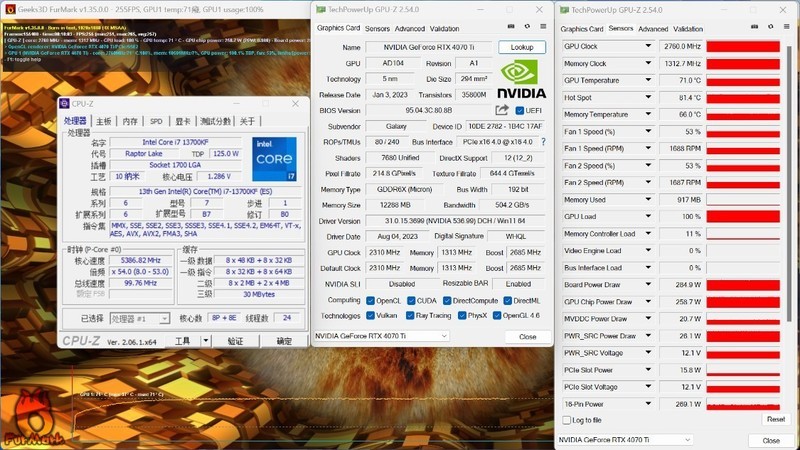Toggle the UEFI checkbox
The image size is (800, 450).
click(x=520, y=110)
